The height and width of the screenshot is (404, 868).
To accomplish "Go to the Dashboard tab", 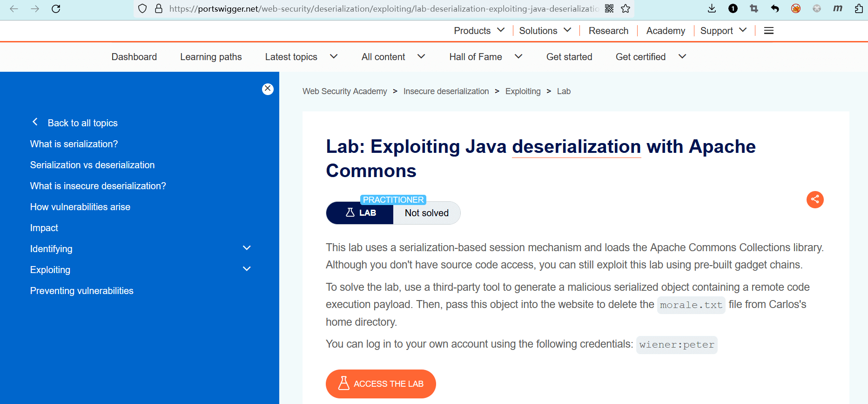I will click(x=134, y=57).
